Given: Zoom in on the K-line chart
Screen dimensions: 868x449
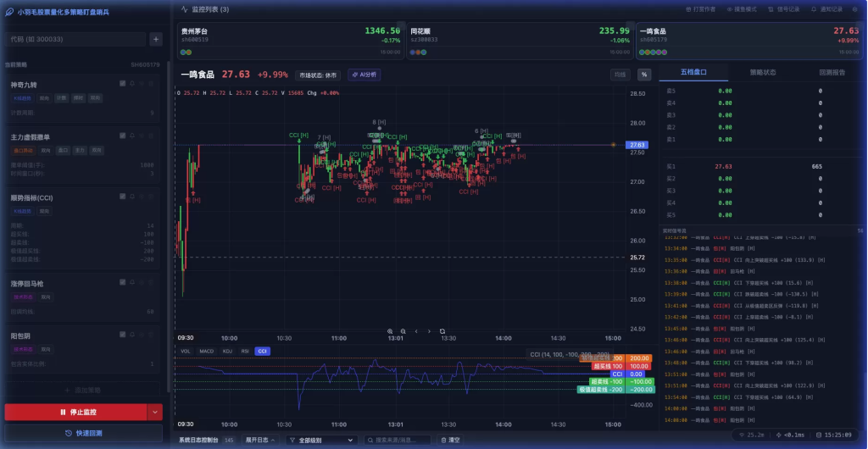Looking at the screenshot, I should (x=390, y=331).
